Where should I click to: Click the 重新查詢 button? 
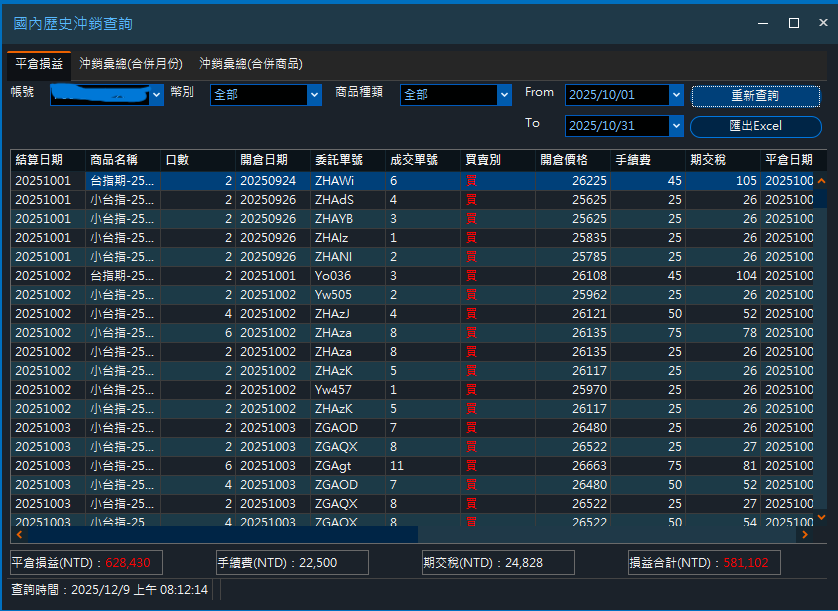pos(755,96)
